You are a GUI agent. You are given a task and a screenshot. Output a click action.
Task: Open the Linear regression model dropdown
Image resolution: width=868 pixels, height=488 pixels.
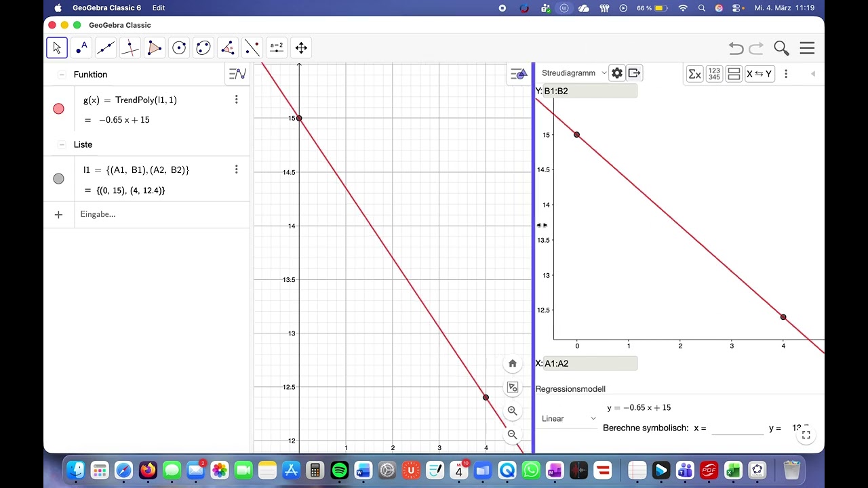point(568,419)
